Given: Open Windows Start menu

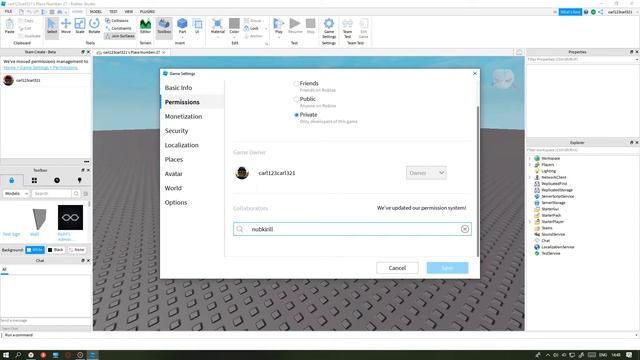Looking at the screenshot, I should click(6, 355).
